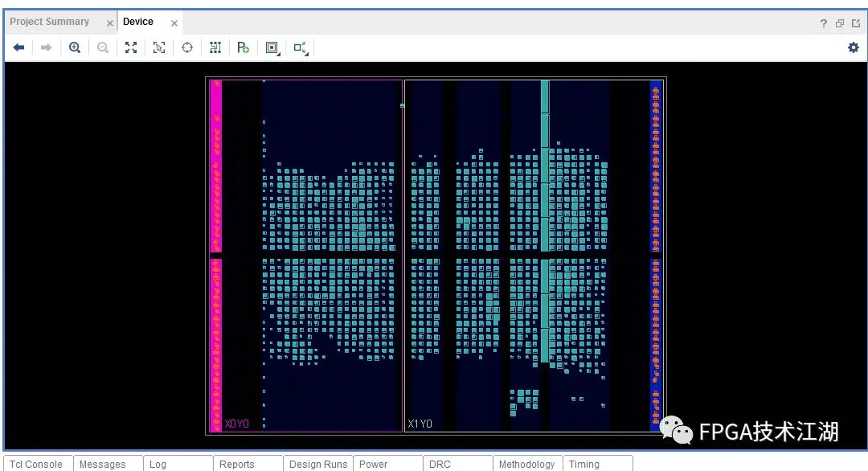The width and height of the screenshot is (868, 471).
Task: Activate the Select Area tool icon
Action: tap(159, 47)
